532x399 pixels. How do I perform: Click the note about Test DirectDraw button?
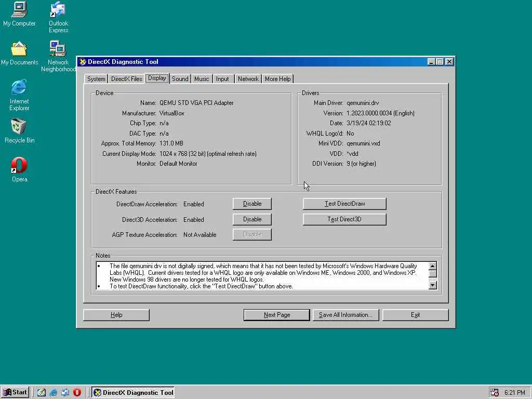click(x=201, y=286)
